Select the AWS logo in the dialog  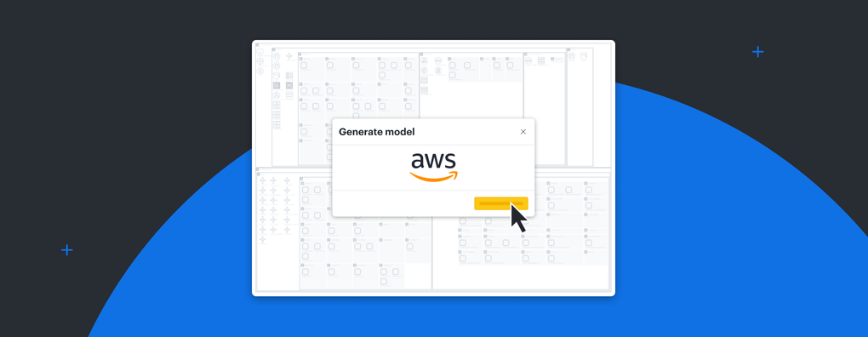(433, 167)
